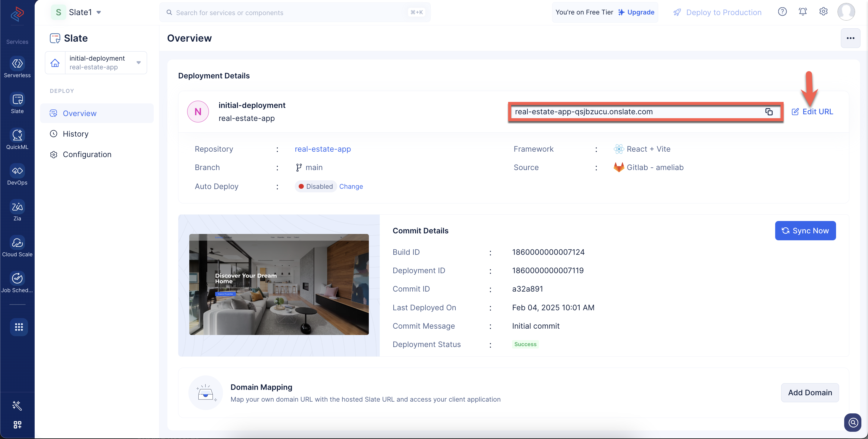Viewport: 868px width, 439px height.
Task: Click the Edit URL link
Action: pos(812,112)
